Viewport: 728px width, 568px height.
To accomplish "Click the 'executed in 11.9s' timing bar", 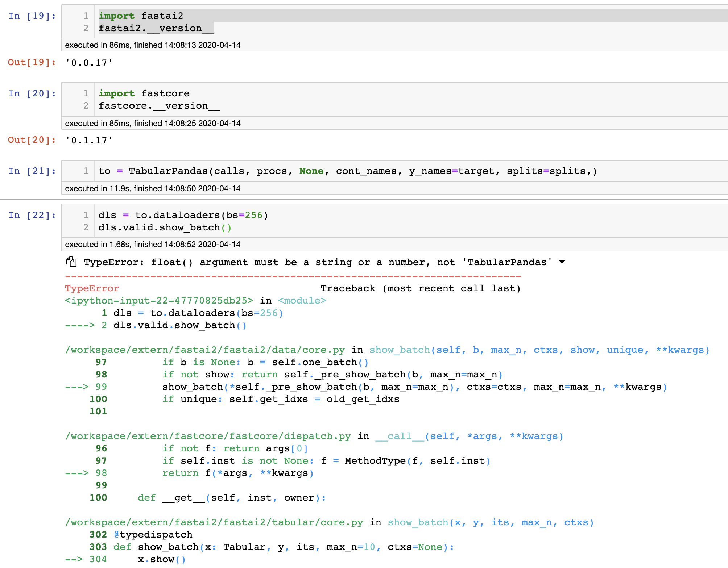I will tap(152, 188).
